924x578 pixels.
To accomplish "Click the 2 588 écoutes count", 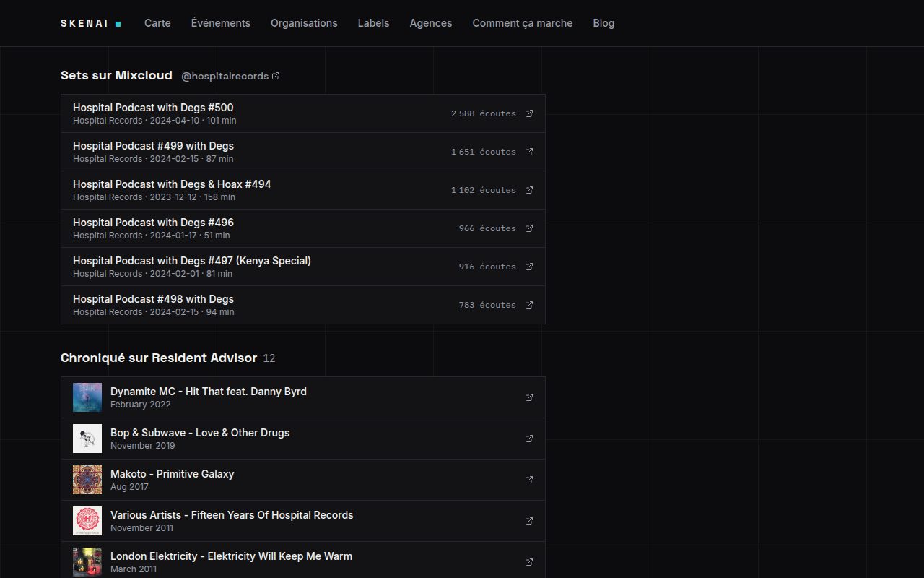I will [484, 113].
